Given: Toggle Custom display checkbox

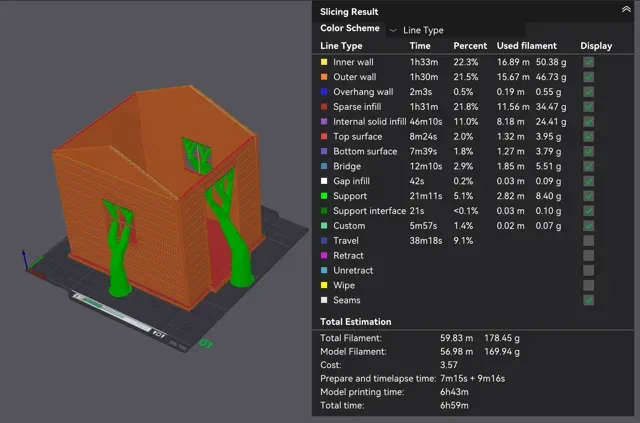Looking at the screenshot, I should click(588, 226).
